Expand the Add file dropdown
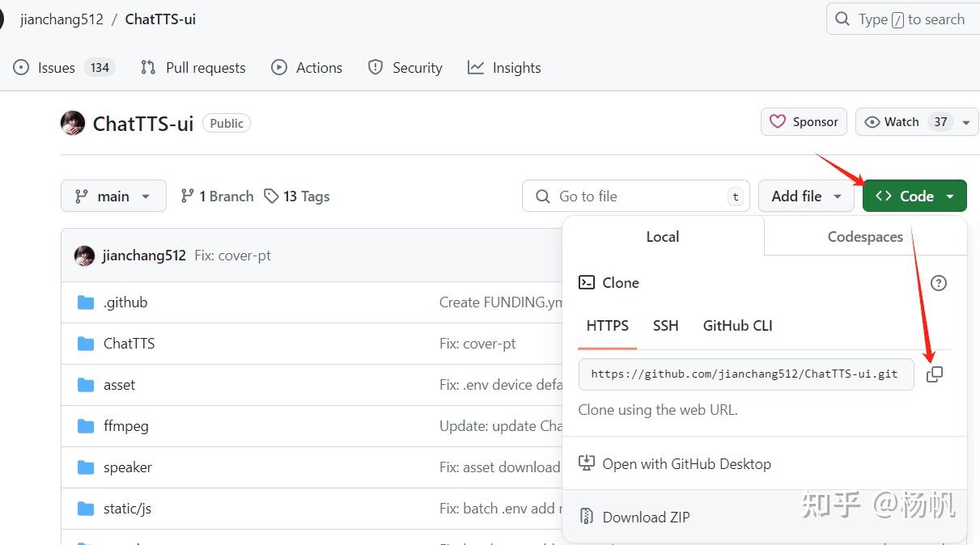 (x=806, y=196)
